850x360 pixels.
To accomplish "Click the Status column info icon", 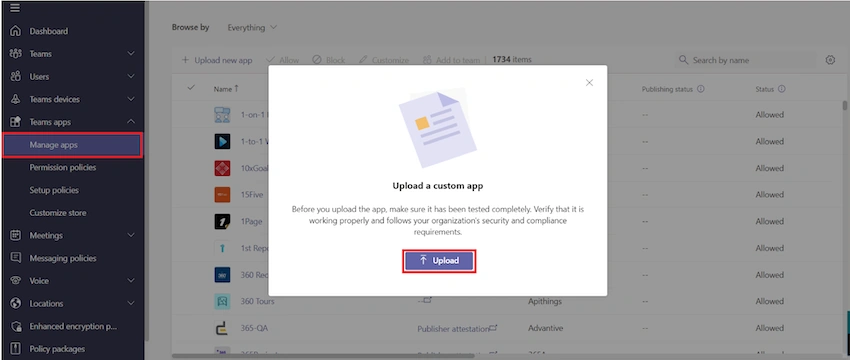I will click(781, 89).
